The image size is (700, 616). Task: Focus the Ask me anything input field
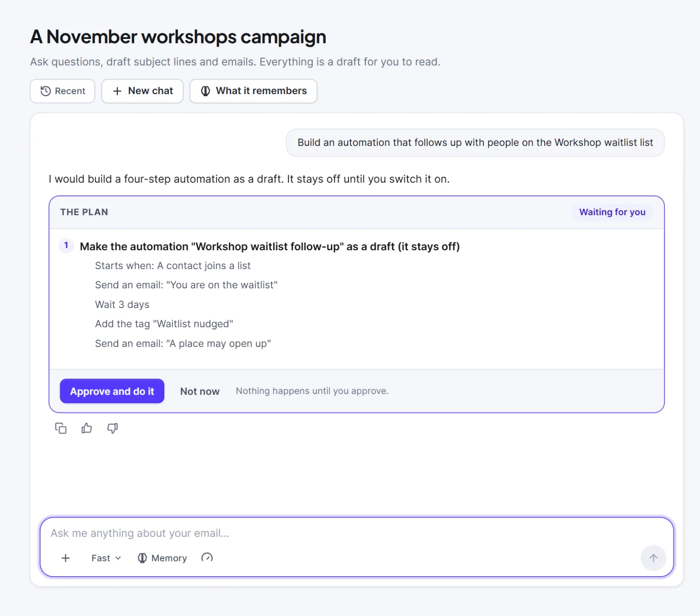(x=357, y=533)
